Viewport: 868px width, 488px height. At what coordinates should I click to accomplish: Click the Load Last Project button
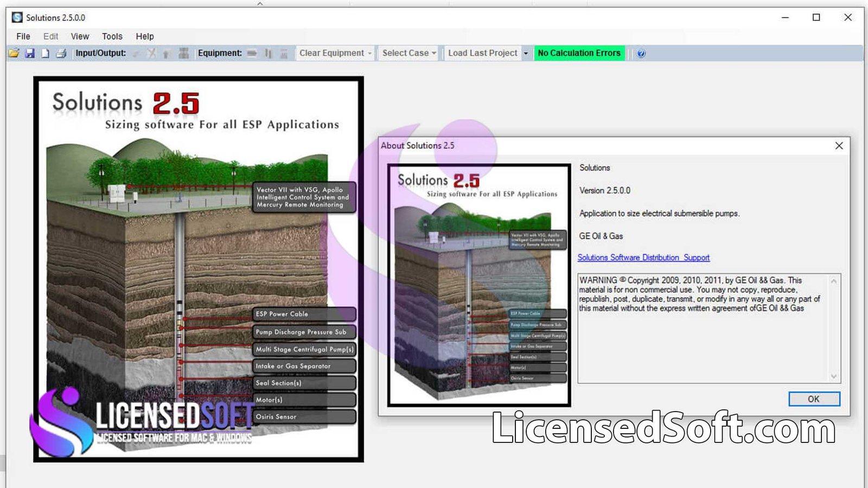(482, 53)
